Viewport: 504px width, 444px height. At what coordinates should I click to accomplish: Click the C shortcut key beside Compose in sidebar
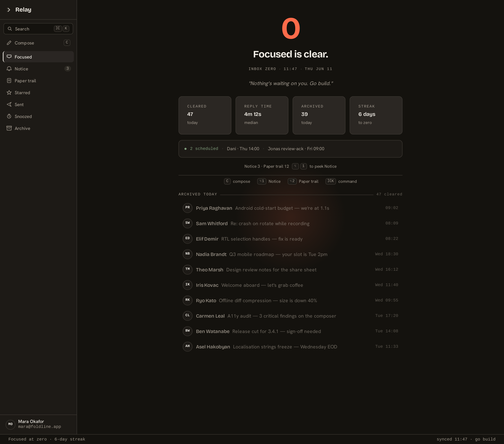67,42
